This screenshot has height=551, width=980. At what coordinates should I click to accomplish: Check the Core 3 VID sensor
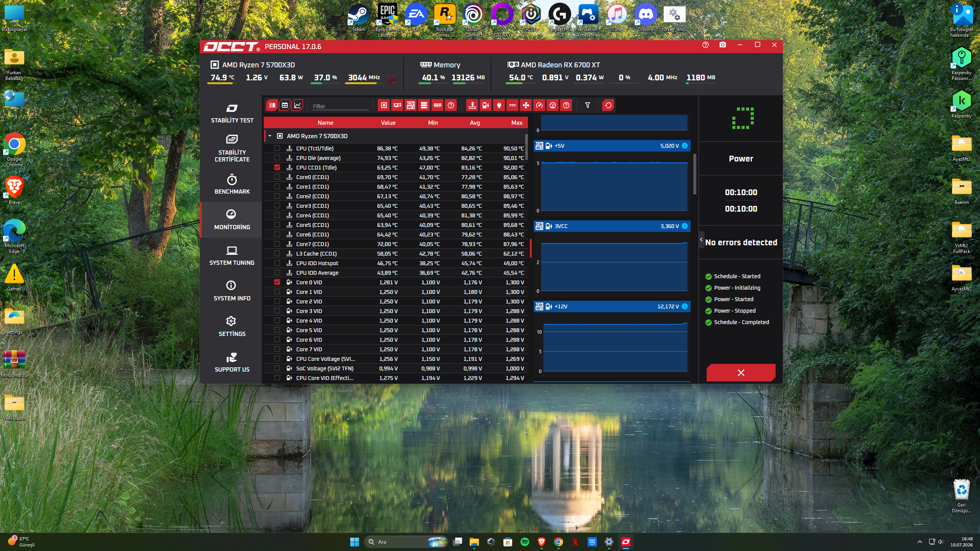(x=277, y=311)
